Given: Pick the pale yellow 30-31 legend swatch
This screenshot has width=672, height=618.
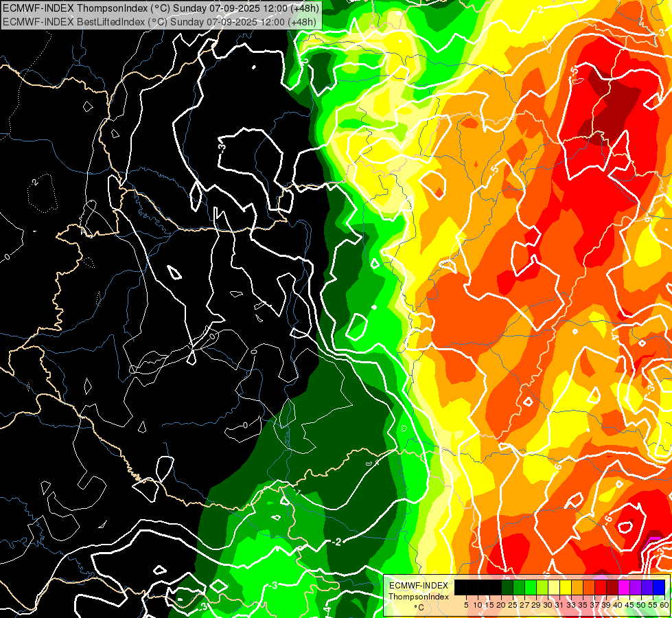Looking at the screenshot, I should [x=554, y=587].
